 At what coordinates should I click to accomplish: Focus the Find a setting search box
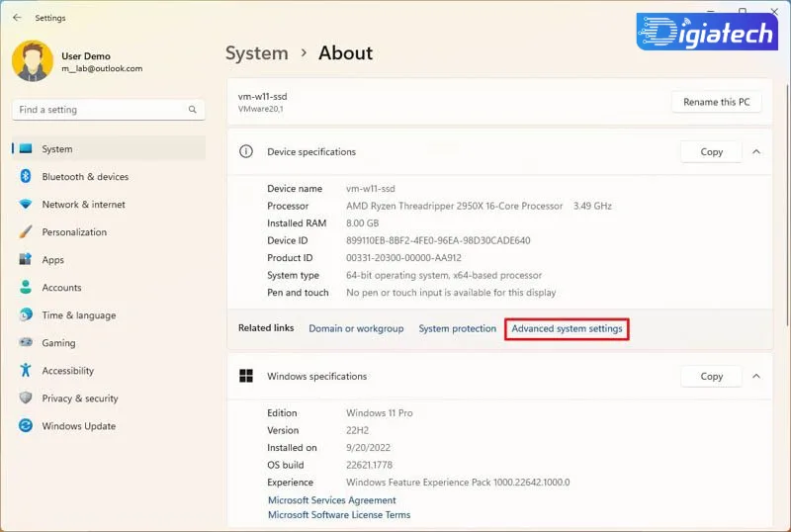point(109,110)
